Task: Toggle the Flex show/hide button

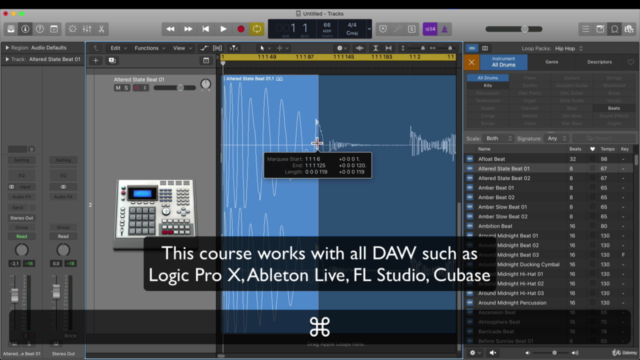Action: 218,48
